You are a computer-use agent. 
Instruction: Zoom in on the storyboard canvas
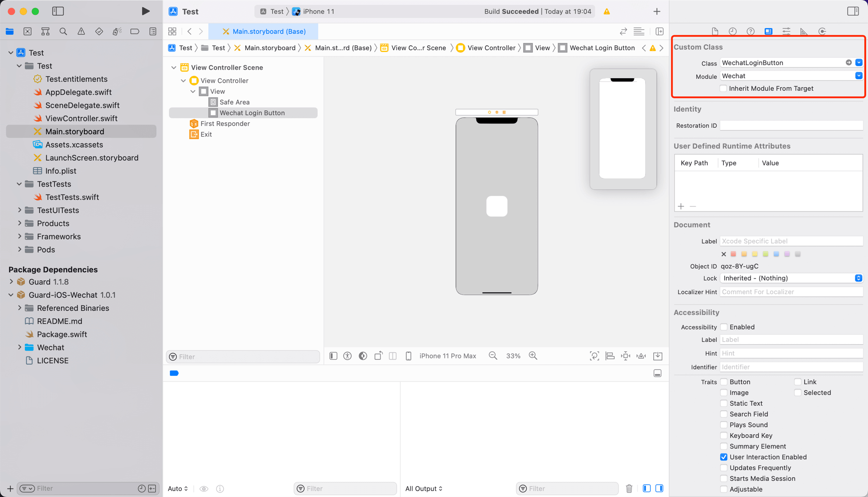[x=533, y=356]
